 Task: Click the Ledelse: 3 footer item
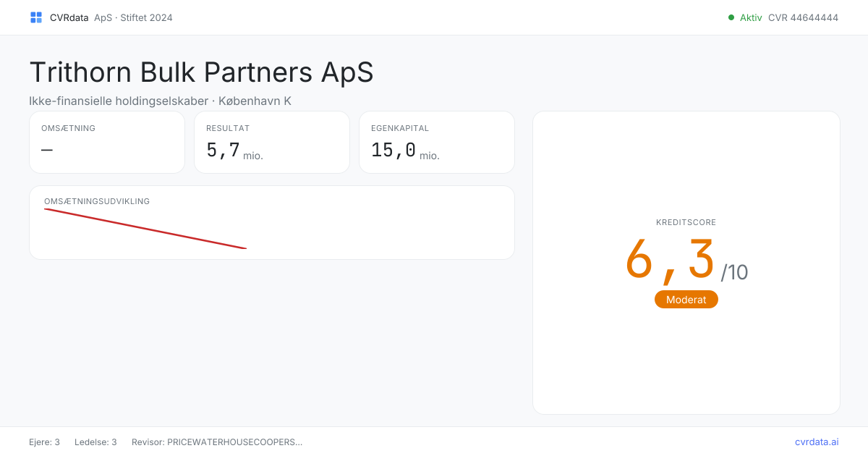(x=95, y=442)
